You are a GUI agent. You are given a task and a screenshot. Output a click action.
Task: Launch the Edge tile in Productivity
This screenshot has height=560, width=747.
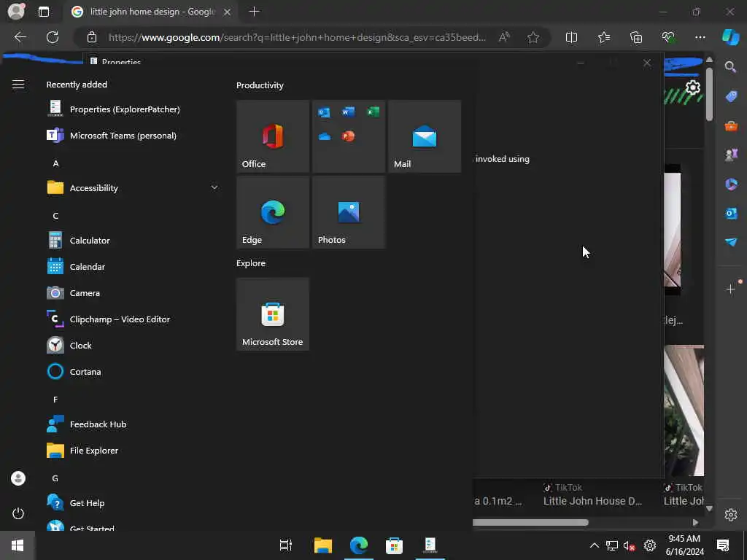click(273, 212)
